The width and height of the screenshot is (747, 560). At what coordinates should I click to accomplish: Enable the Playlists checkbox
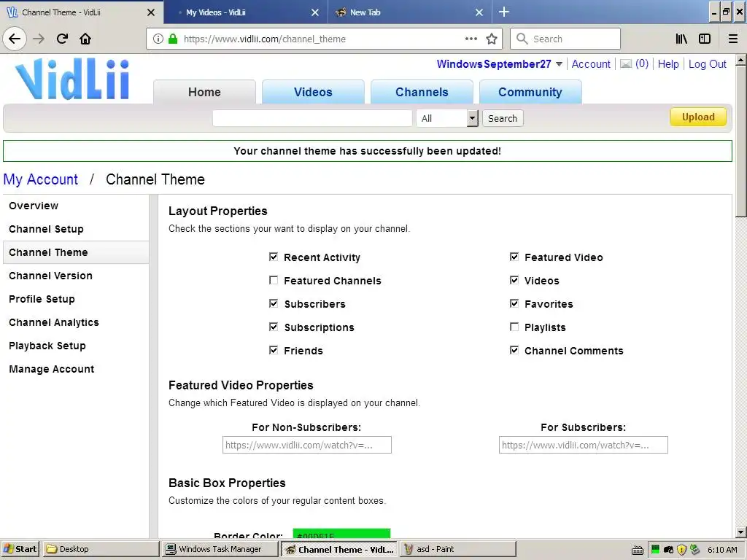click(x=514, y=327)
